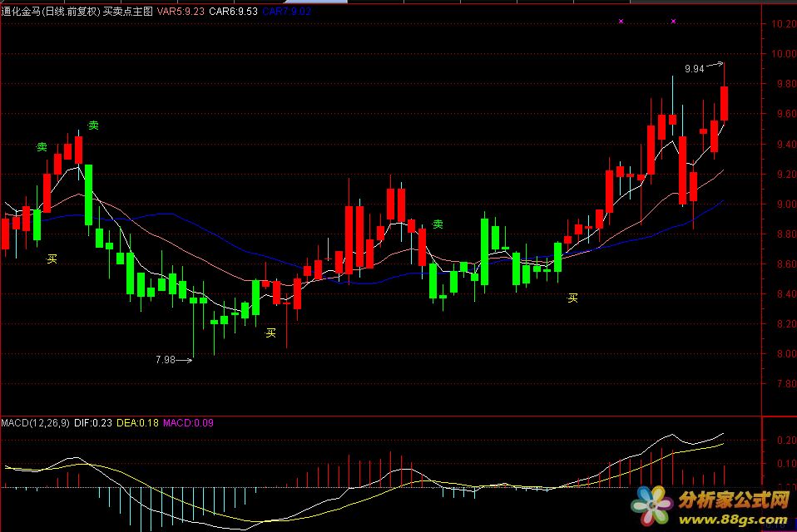The height and width of the screenshot is (532, 797).
Task: Click the 0.20 MACD axis label
Action: [x=786, y=440]
